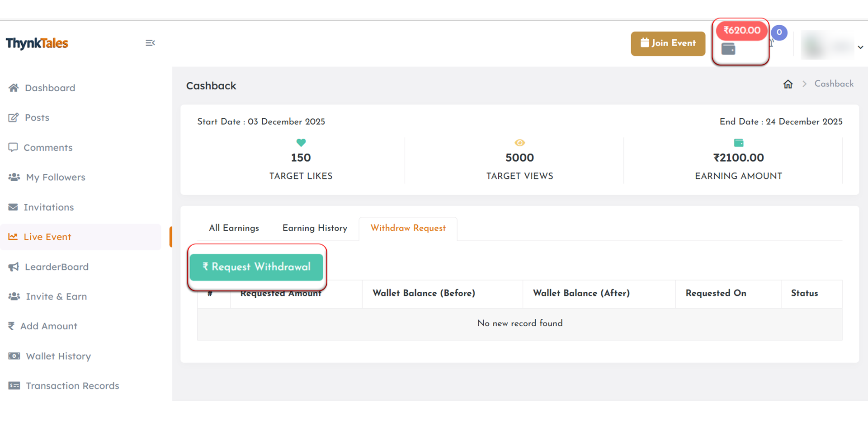The width and height of the screenshot is (868, 421).
Task: Click the home breadcrumb icon
Action: (x=788, y=84)
